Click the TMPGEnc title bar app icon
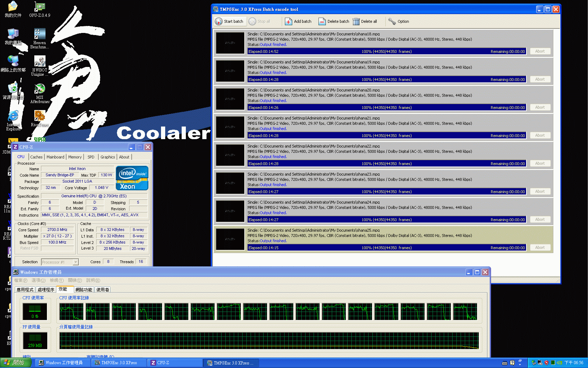Screen dimensions: 588x368 tap(216, 9)
